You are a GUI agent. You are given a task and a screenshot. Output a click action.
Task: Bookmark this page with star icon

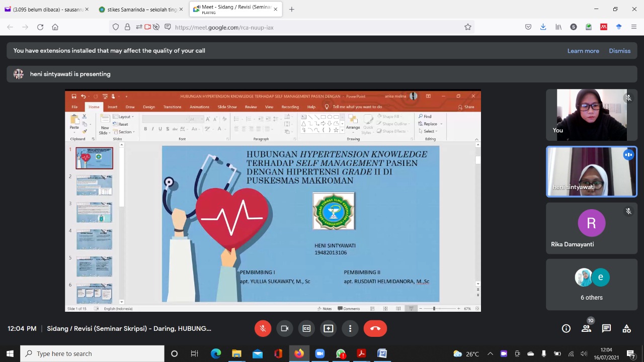pyautogui.click(x=468, y=27)
